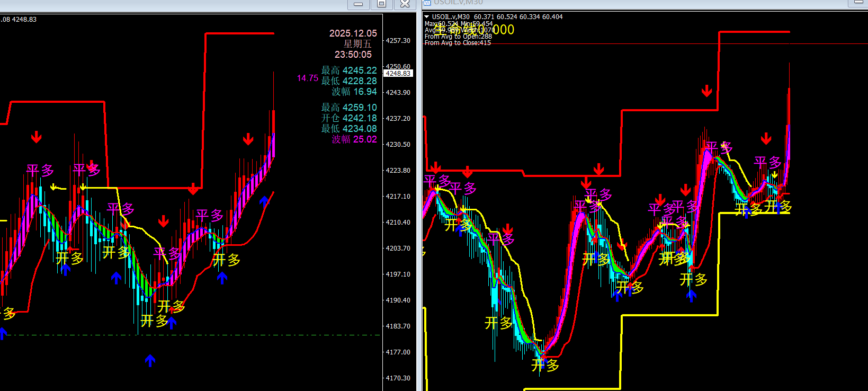Screen dimensions: 868x391
Task: Click the 4170.30 price axis label
Action: click(x=398, y=378)
